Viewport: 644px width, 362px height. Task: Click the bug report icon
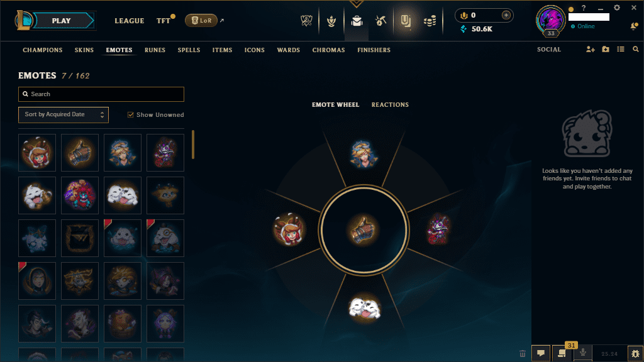click(635, 353)
